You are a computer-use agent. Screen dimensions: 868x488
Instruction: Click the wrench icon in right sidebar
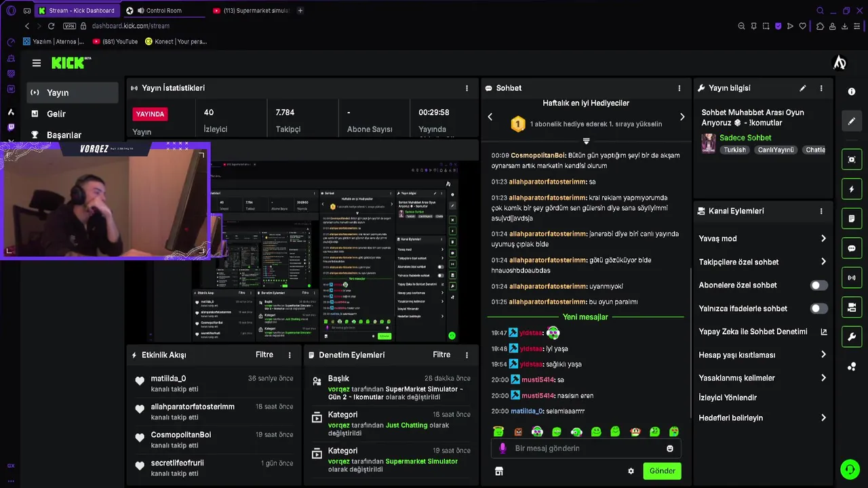[x=852, y=337]
